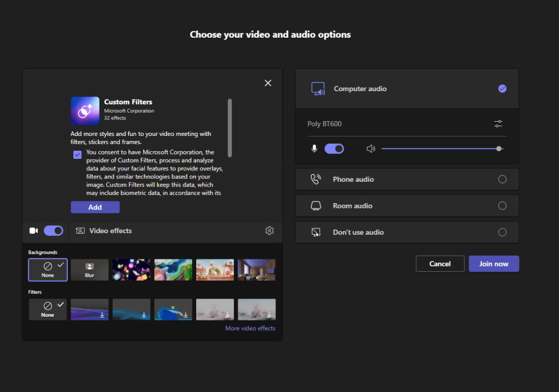The height and width of the screenshot is (392, 559).
Task: Select the Phone audio radio button
Action: pyautogui.click(x=502, y=179)
